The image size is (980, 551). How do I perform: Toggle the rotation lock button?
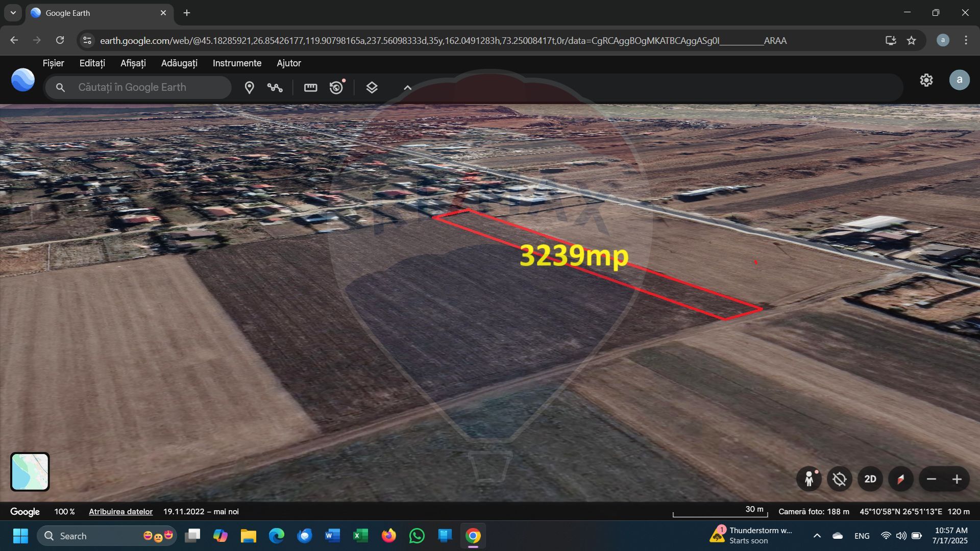(x=839, y=479)
